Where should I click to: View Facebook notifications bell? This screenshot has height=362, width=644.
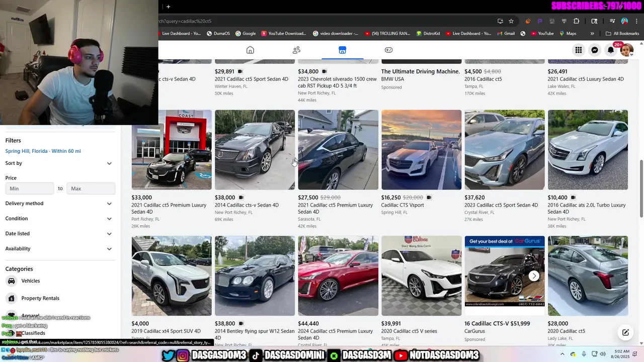611,50
